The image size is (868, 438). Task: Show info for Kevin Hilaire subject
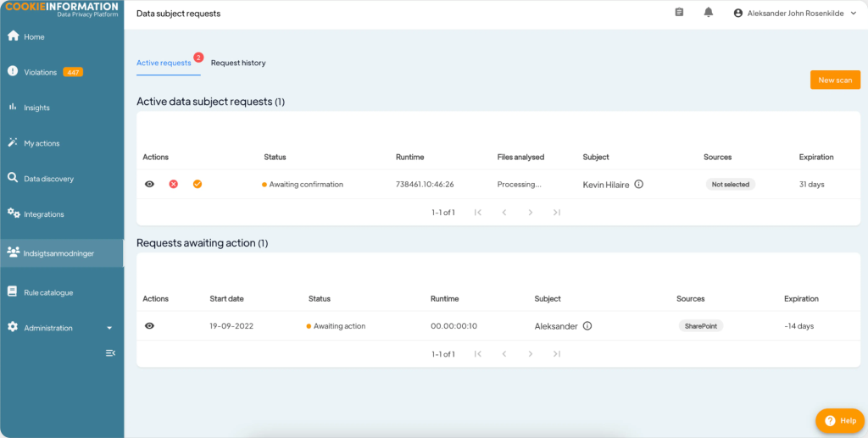(x=639, y=184)
